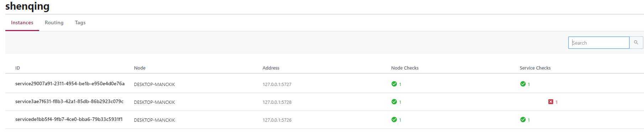Open instance service3ae7f631-f8b3-42a1-85db-86b2923c079c

tap(69, 101)
